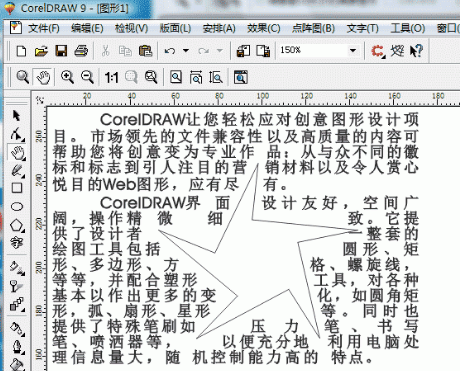Select the Polygon tool

[17, 225]
